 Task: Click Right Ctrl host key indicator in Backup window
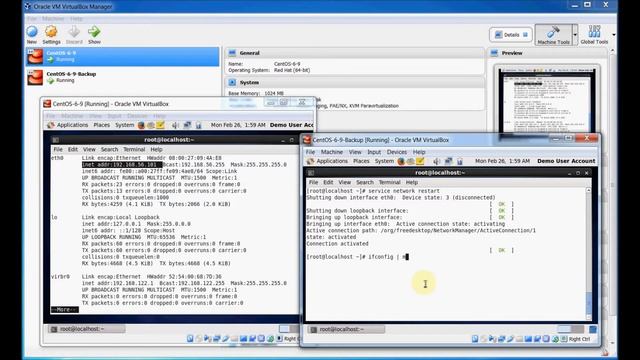pos(579,339)
